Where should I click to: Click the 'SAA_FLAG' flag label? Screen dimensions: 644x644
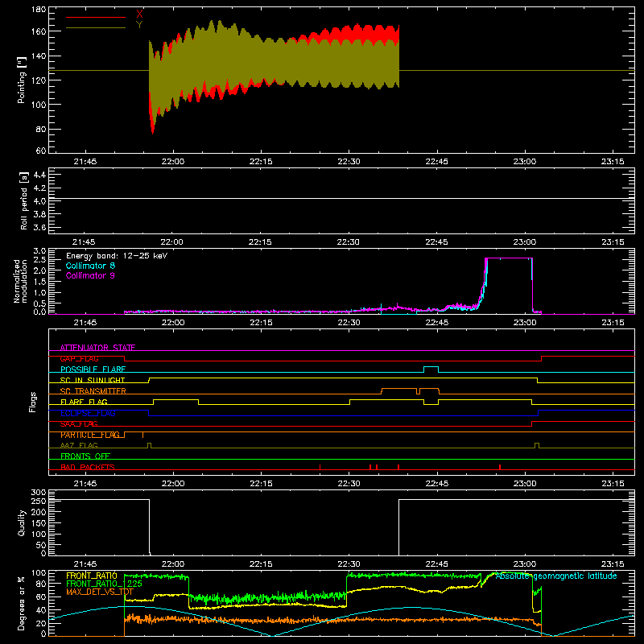[79, 424]
